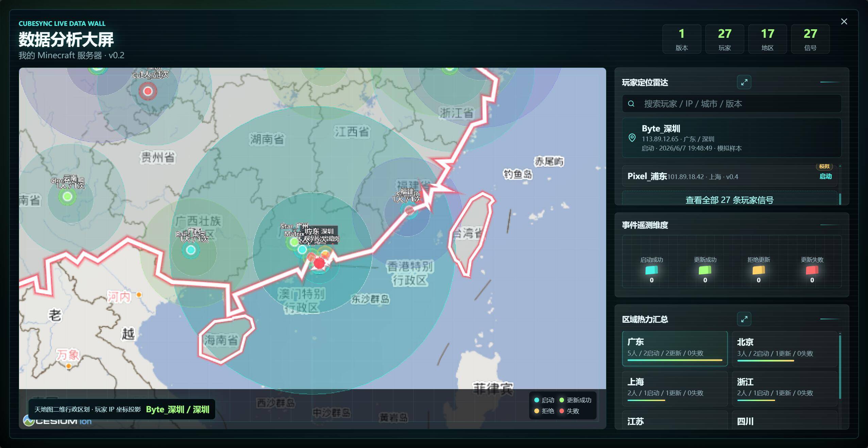Viewport: 868px width, 448px height.
Task: Click the 信号 stat card showing 27
Action: 810,39
